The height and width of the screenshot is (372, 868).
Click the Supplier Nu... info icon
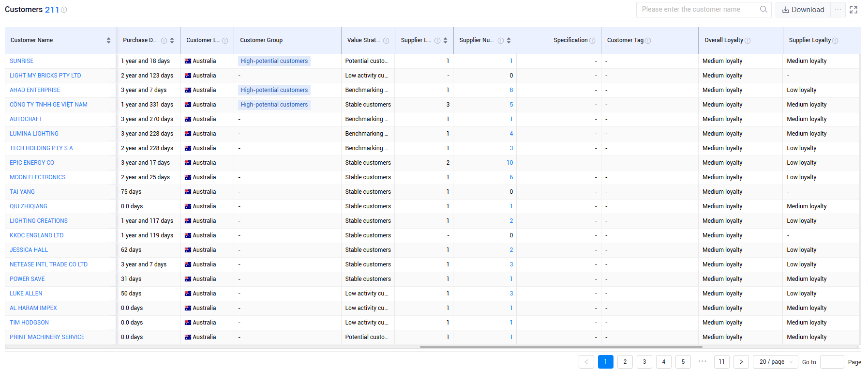(x=501, y=41)
